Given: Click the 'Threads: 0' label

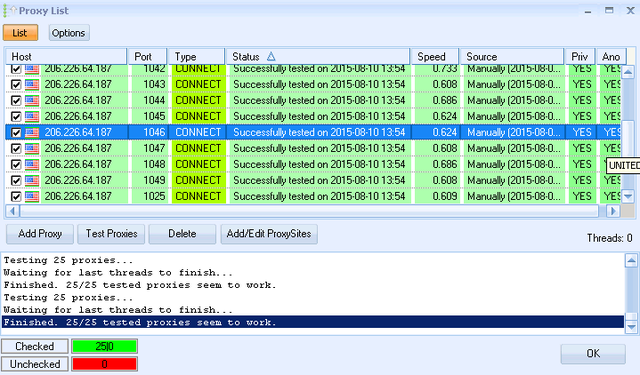Looking at the screenshot, I should click(x=609, y=238).
